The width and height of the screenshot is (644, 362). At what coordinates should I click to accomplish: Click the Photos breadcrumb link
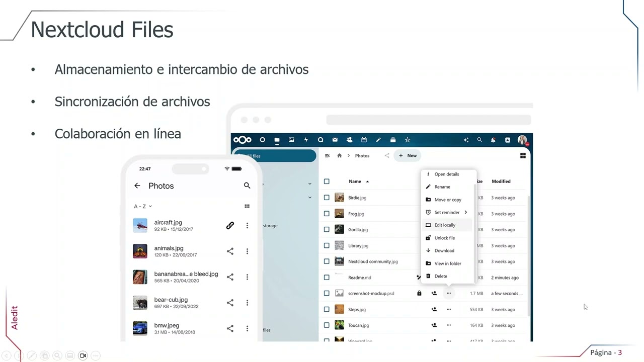point(362,156)
